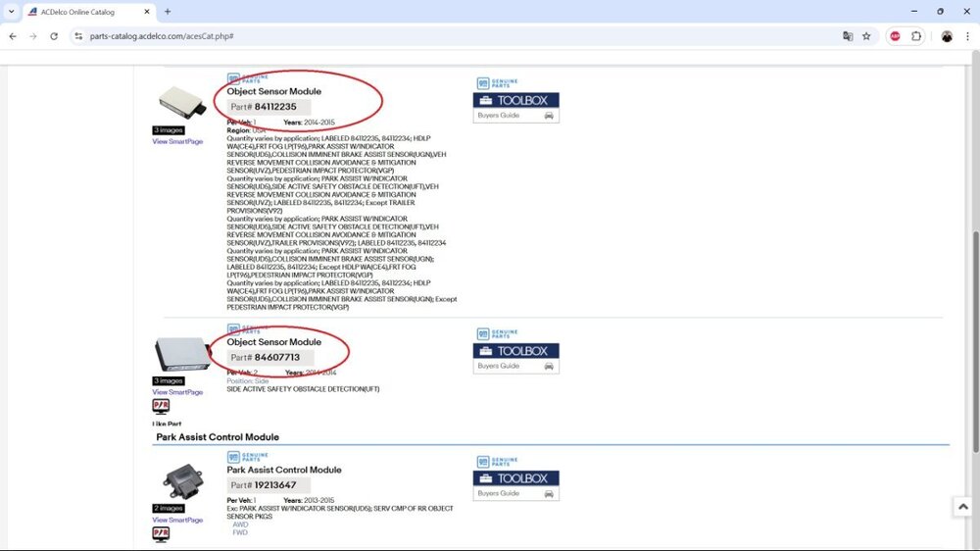Click the Object Sensor Module 84112235 thumbnail image
The height and width of the screenshot is (551, 980).
point(176,103)
